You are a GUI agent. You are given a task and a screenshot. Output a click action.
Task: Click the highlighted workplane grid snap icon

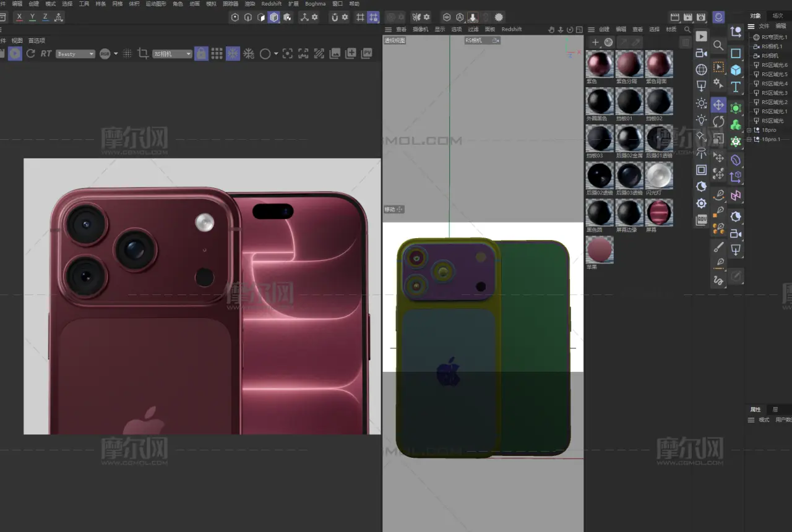point(373,17)
